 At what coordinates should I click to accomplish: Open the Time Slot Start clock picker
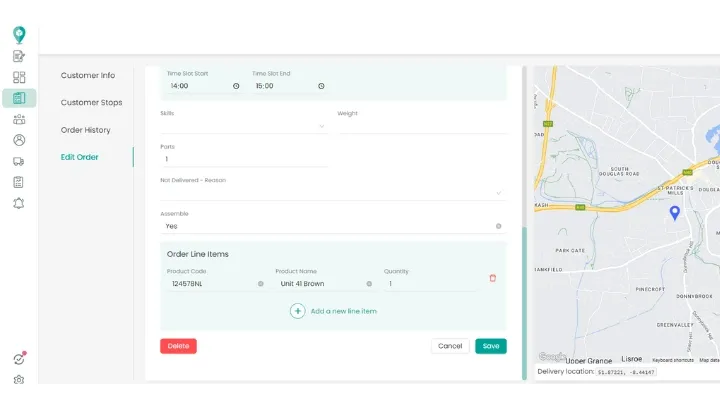coord(236,86)
